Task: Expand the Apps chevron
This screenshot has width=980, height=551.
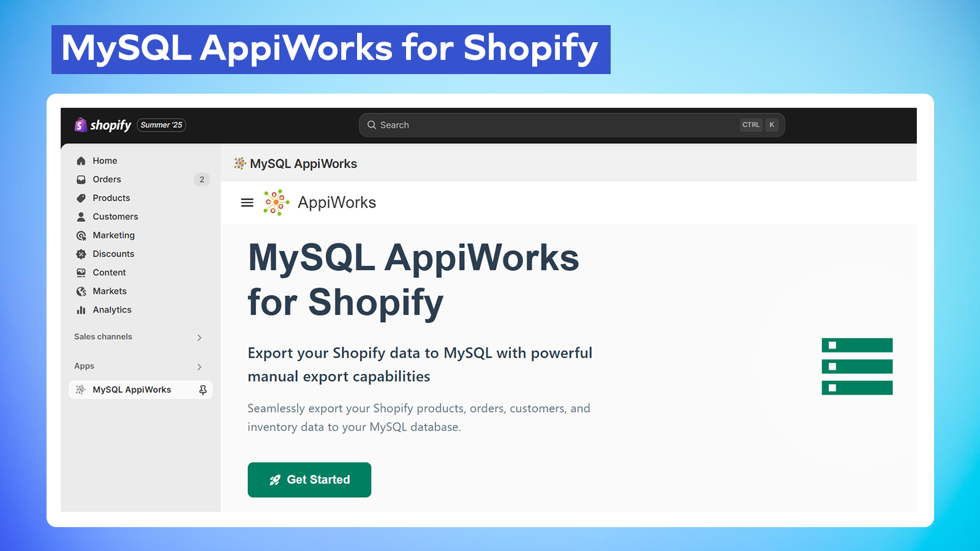Action: tap(199, 367)
